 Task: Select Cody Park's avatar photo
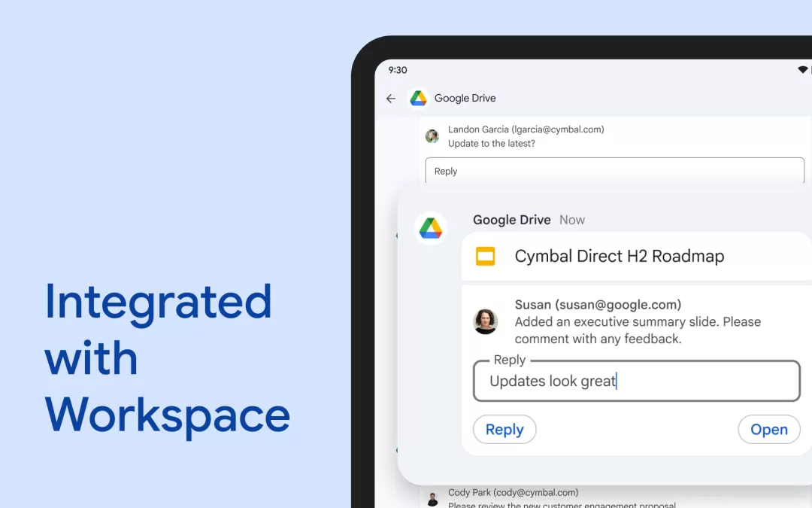click(x=432, y=497)
